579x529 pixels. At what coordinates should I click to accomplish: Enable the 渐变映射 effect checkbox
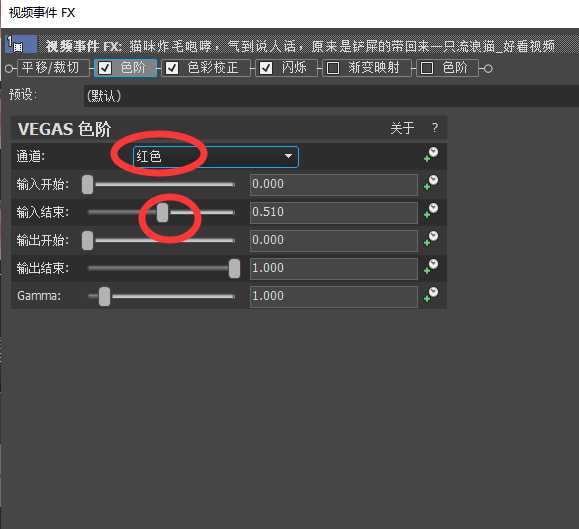pyautogui.click(x=333, y=68)
